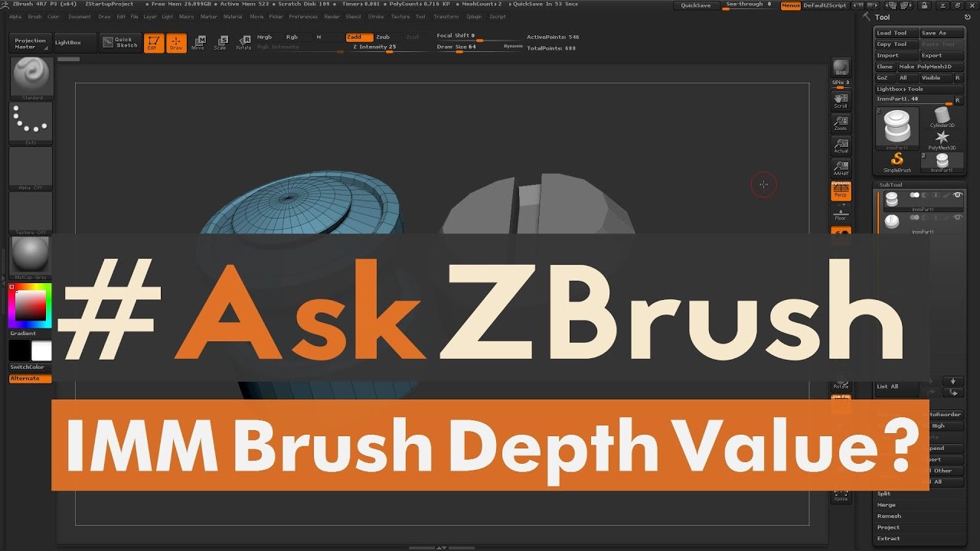Click SwitchColor button
This screenshot has width=980, height=551.
click(x=31, y=367)
